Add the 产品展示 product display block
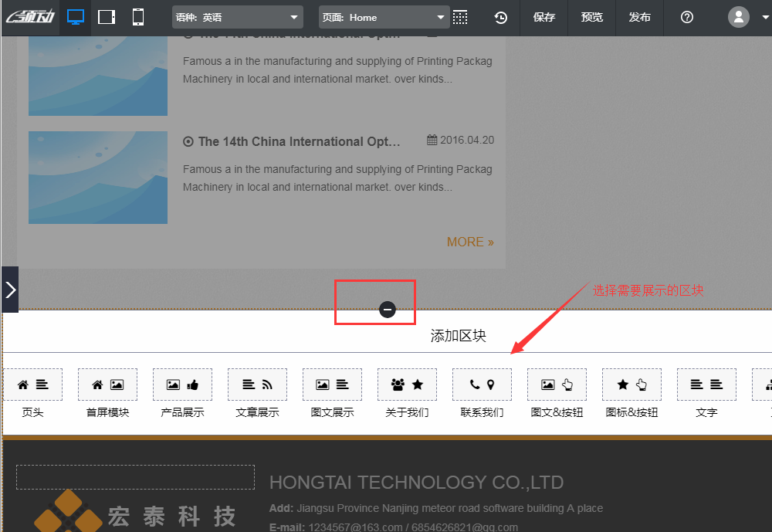 click(182, 385)
